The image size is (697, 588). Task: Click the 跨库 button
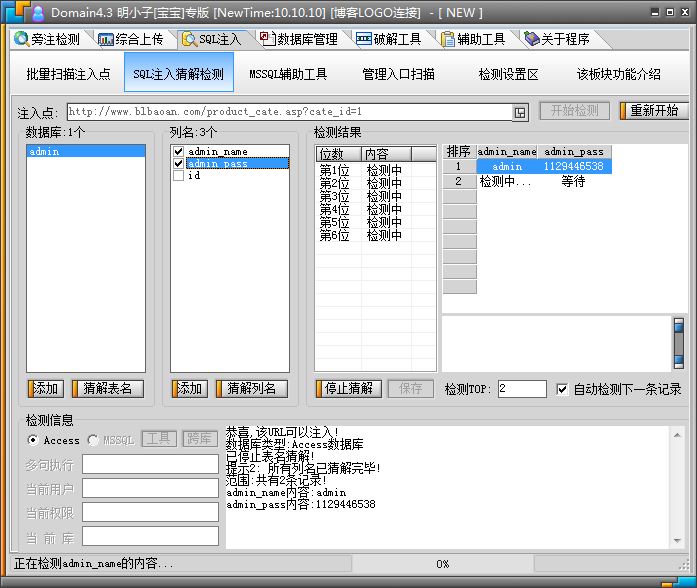pos(200,439)
